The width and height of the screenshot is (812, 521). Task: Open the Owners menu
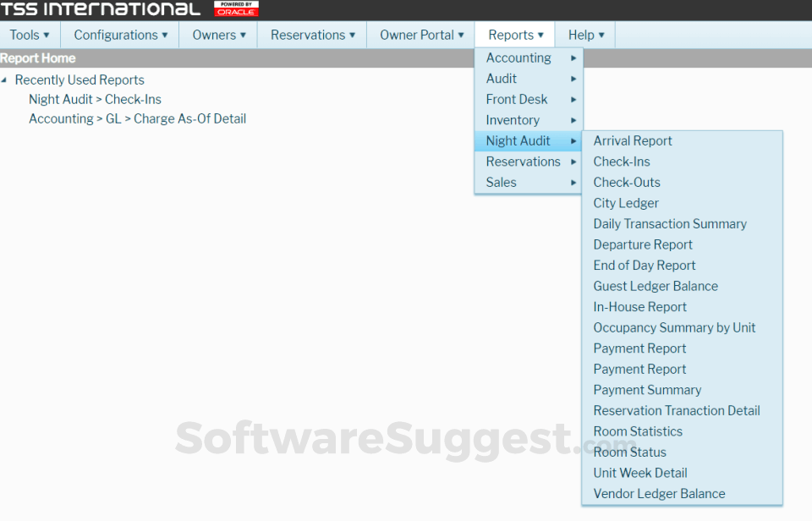217,35
